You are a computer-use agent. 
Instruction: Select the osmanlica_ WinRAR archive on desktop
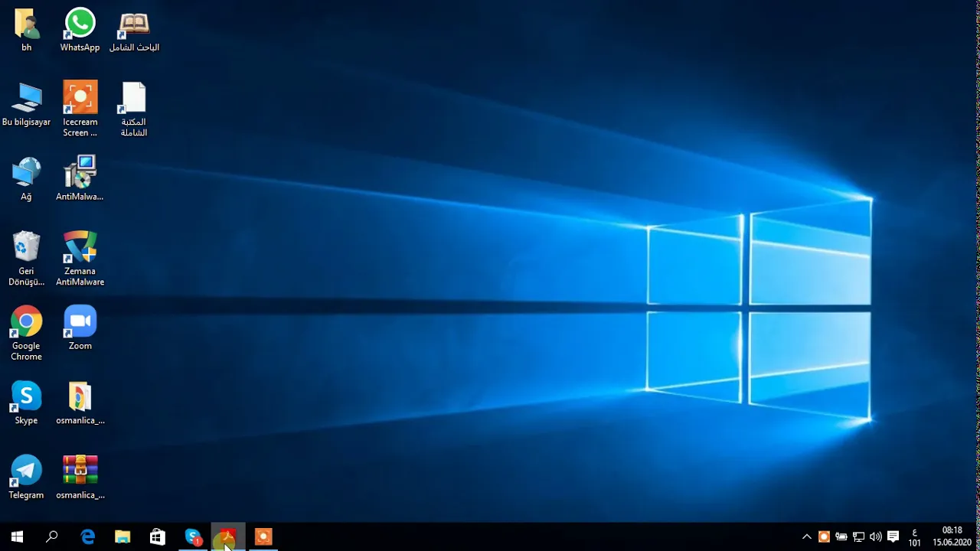click(x=80, y=478)
